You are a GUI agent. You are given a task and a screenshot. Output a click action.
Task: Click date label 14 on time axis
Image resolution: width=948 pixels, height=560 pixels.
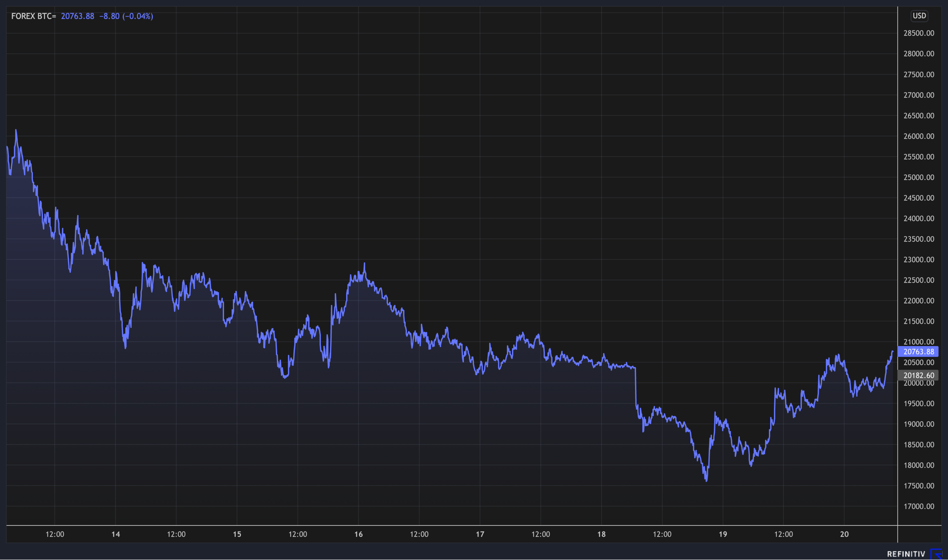tap(115, 534)
